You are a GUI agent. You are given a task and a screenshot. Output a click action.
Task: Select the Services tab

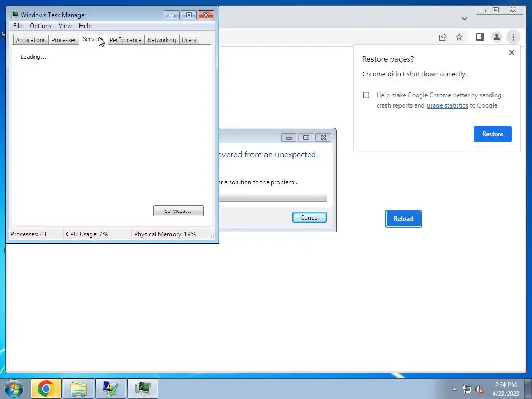[94, 39]
